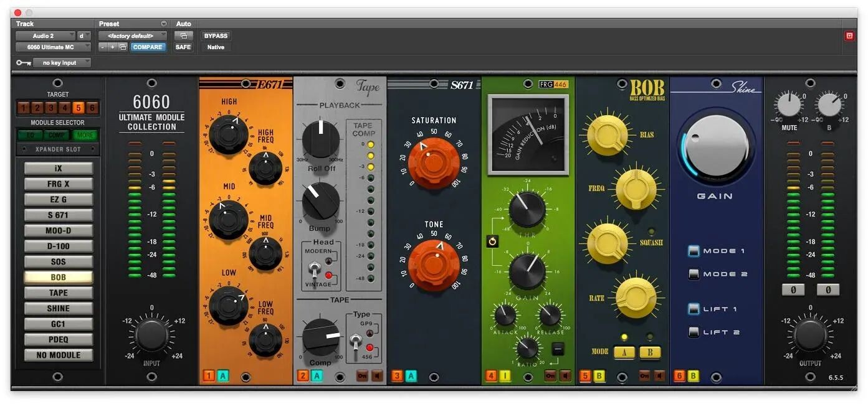Image resolution: width=868 pixels, height=404 pixels.
Task: Toggle Shine MODE 2
Action: pyautogui.click(x=694, y=274)
